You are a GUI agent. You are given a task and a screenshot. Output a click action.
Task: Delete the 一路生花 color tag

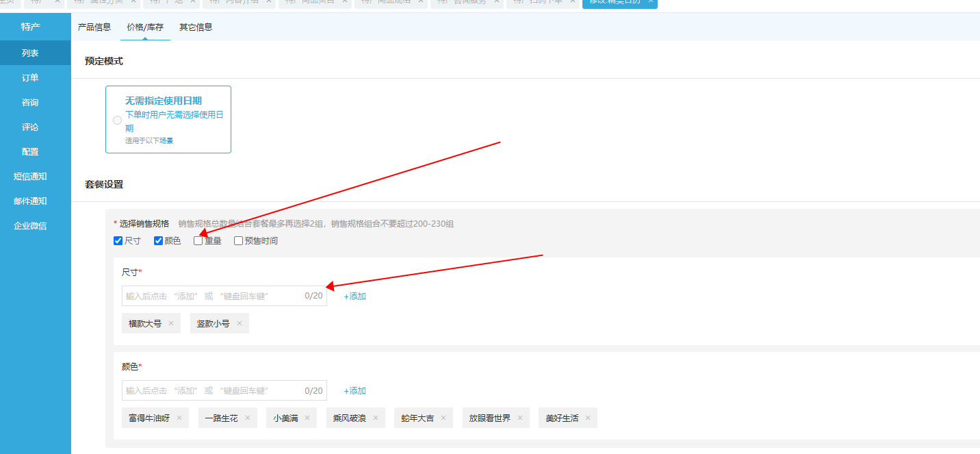point(248,418)
